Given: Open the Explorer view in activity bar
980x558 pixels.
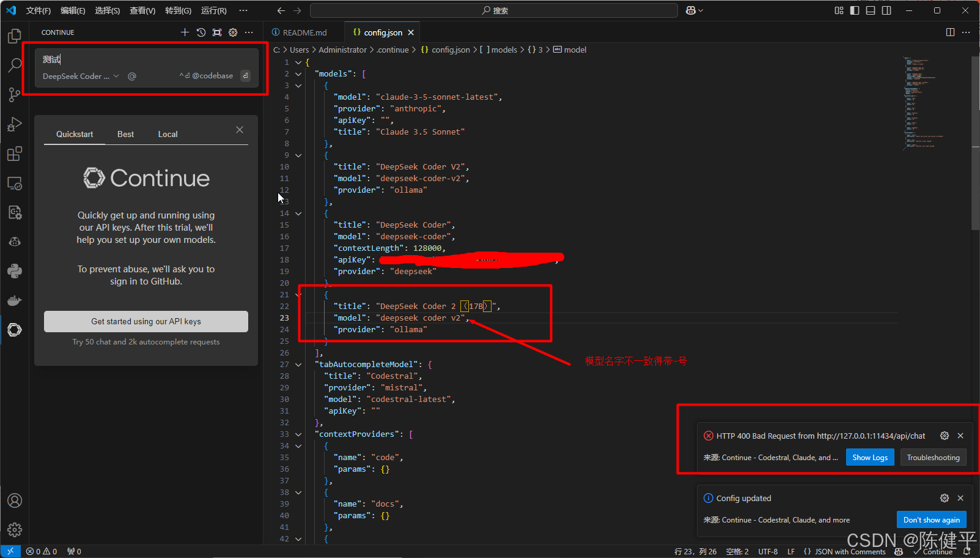Looking at the screenshot, I should [15, 37].
